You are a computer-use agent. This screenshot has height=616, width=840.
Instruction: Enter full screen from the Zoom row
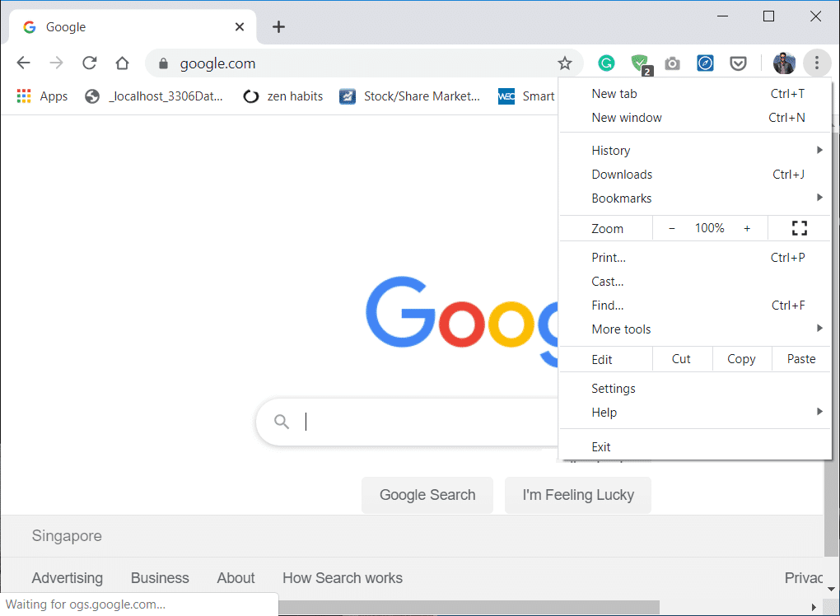click(799, 228)
